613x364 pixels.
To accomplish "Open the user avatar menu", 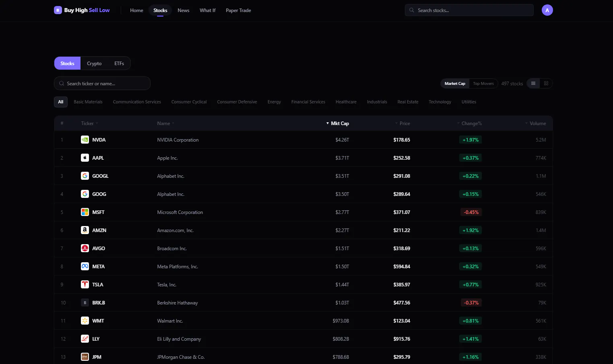I will click(547, 10).
